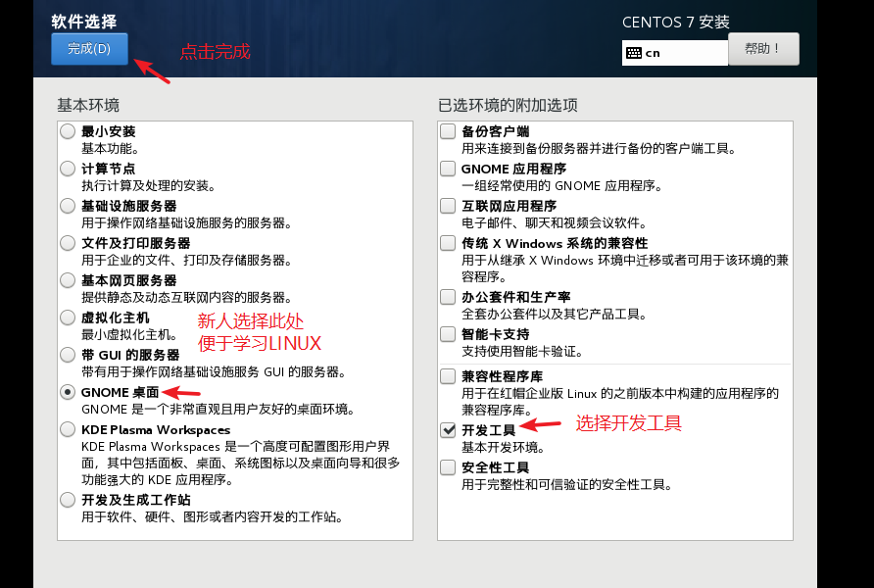Image resolution: width=874 pixels, height=588 pixels.
Task: Select the 文件及打印服务器 radio button
Action: click(x=68, y=243)
